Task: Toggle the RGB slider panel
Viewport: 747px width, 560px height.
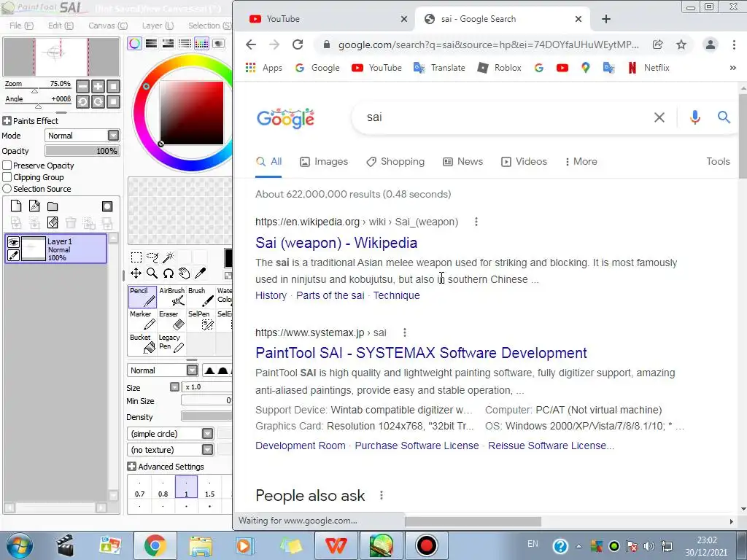Action: 152,44
